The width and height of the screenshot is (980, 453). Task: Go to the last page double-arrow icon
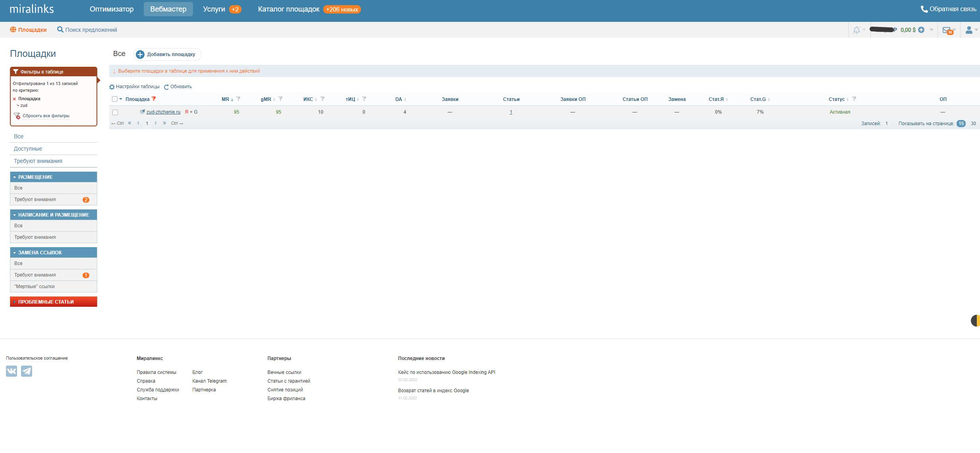(x=164, y=123)
